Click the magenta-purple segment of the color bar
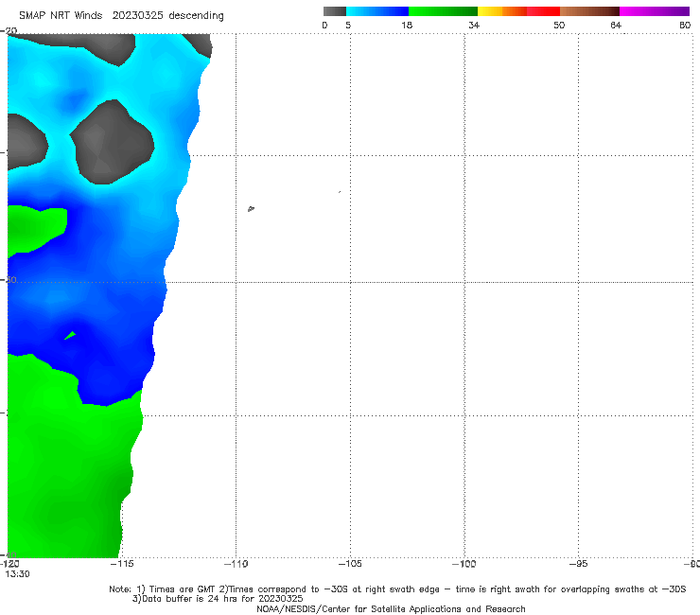The width and height of the screenshot is (700, 615). 655,11
